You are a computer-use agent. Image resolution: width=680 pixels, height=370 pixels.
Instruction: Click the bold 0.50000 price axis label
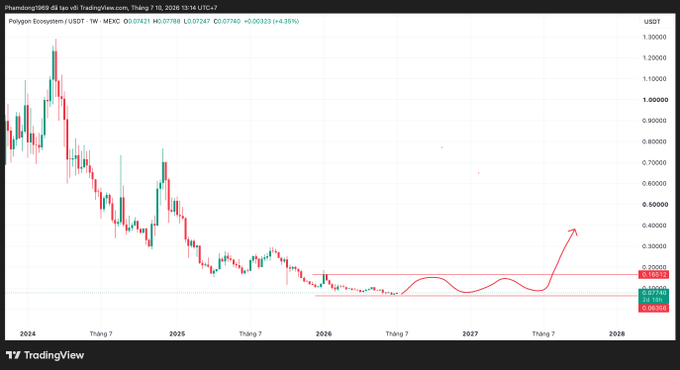[x=655, y=204]
